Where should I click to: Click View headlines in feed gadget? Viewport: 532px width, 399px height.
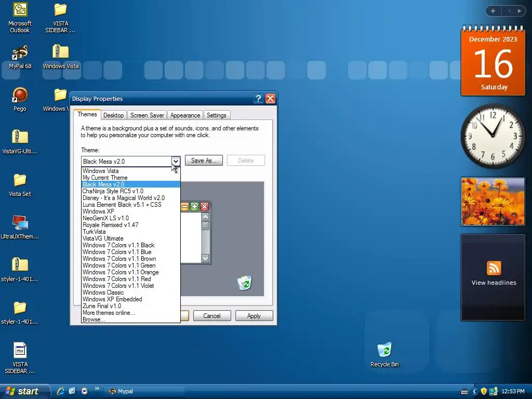[x=494, y=283]
